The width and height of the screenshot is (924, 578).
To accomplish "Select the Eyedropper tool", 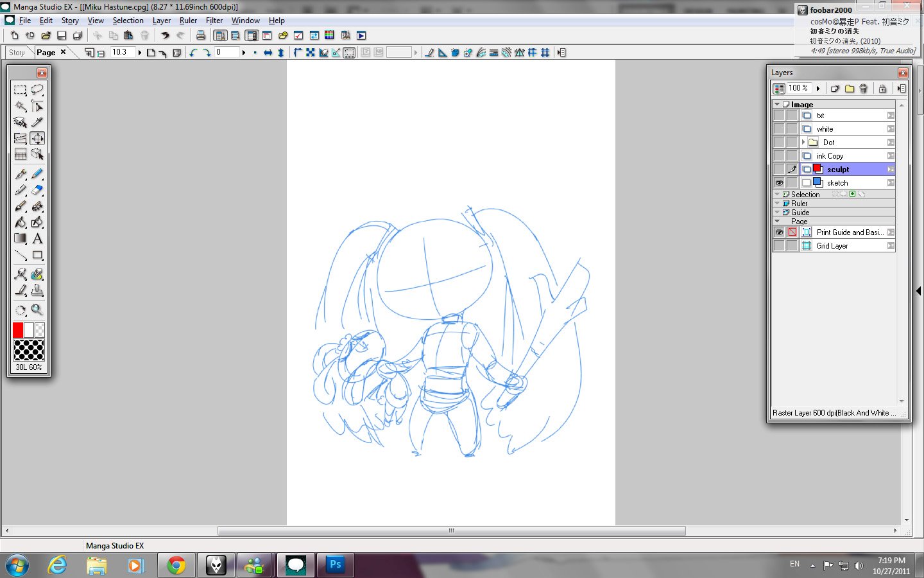I will (x=37, y=122).
